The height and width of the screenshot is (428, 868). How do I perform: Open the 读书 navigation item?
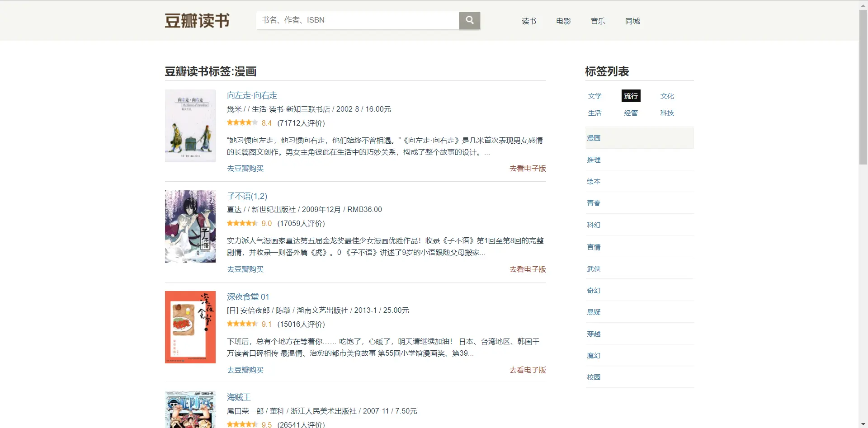tap(529, 21)
